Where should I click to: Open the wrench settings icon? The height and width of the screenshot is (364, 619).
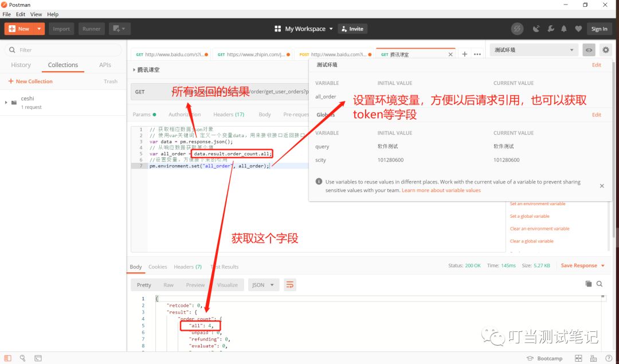point(550,29)
